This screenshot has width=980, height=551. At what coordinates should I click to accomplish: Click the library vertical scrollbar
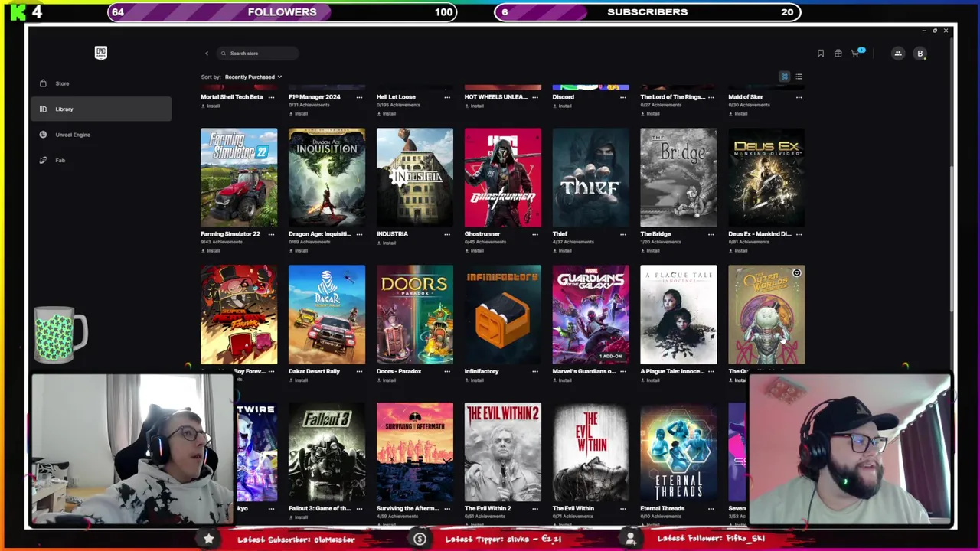click(x=952, y=237)
